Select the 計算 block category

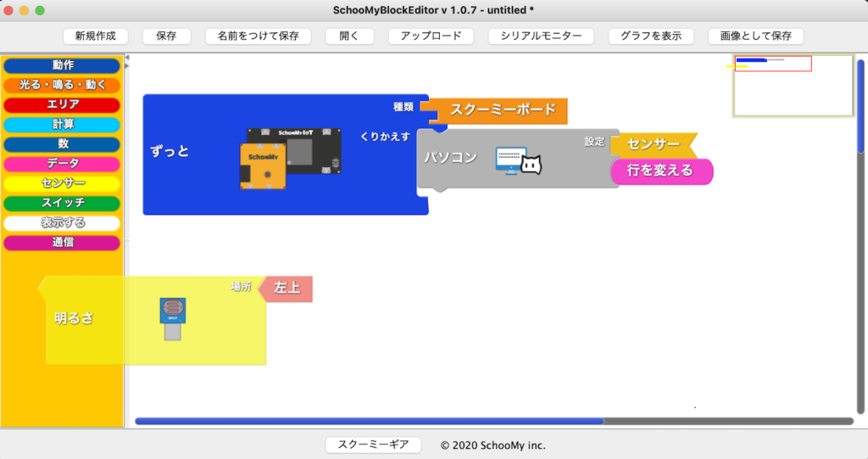62,124
